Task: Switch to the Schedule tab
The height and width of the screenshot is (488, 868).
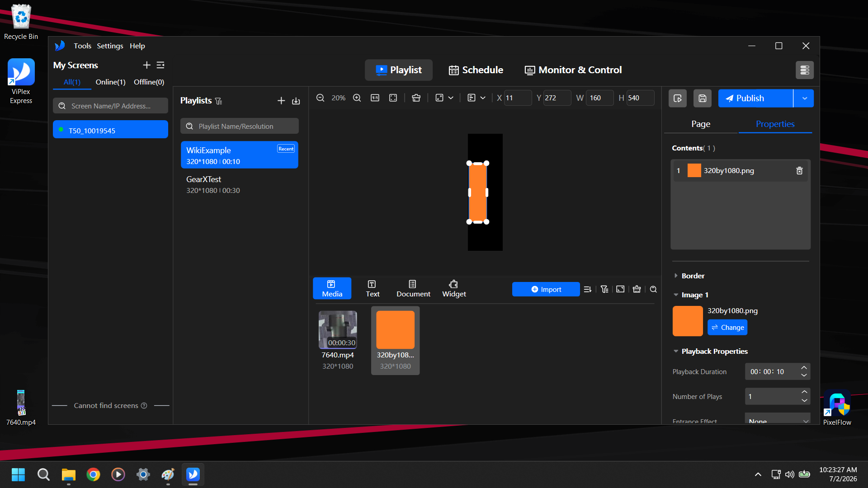Action: point(476,70)
